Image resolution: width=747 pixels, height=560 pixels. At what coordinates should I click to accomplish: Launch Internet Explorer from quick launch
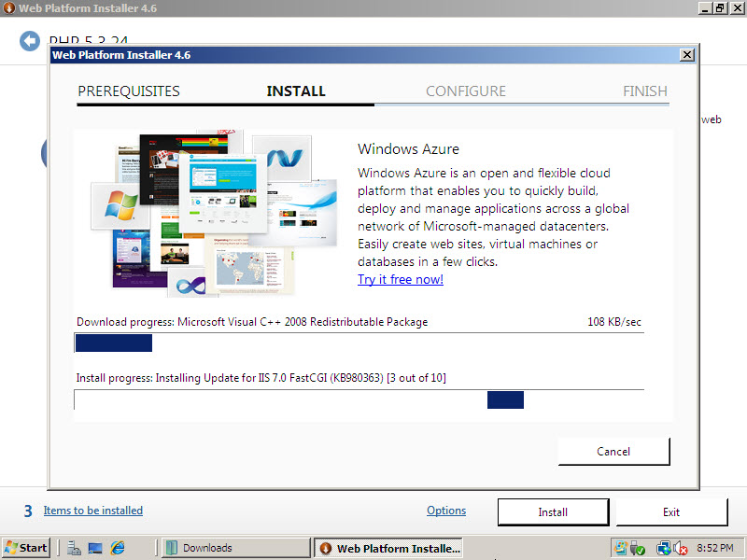118,549
